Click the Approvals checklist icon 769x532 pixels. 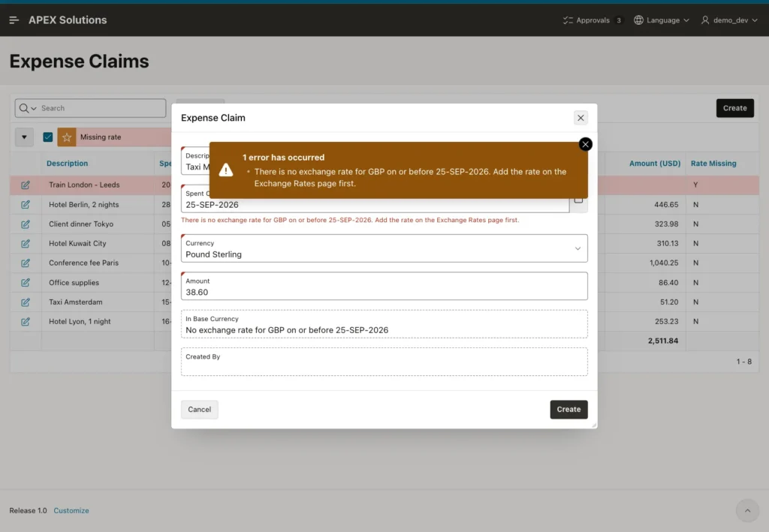[568, 20]
